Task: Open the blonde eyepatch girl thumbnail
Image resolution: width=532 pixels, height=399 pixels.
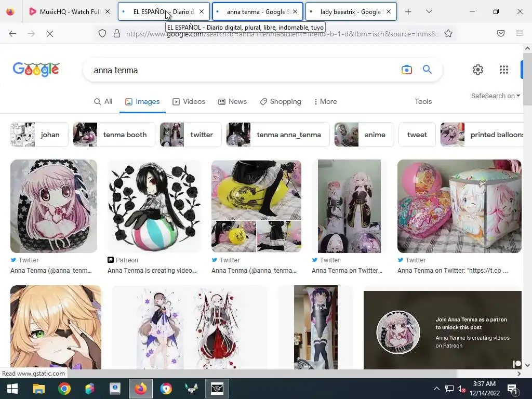Action: (56, 327)
